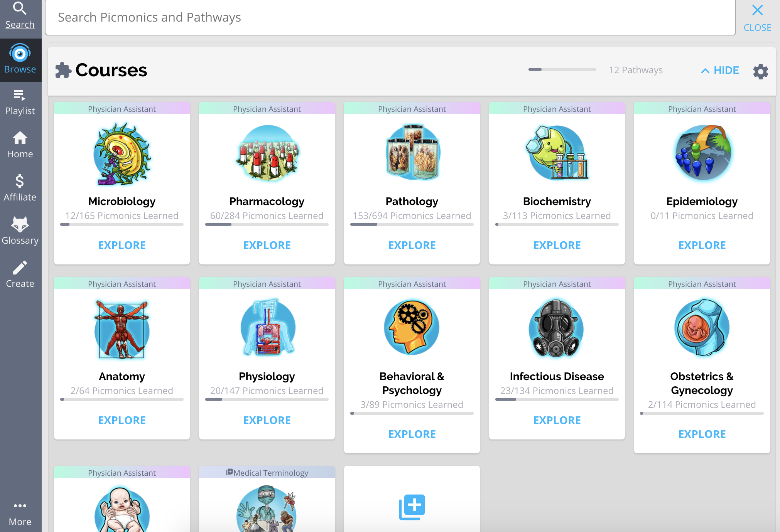Explore Infectious Disease course
780x532 pixels.
coord(557,420)
